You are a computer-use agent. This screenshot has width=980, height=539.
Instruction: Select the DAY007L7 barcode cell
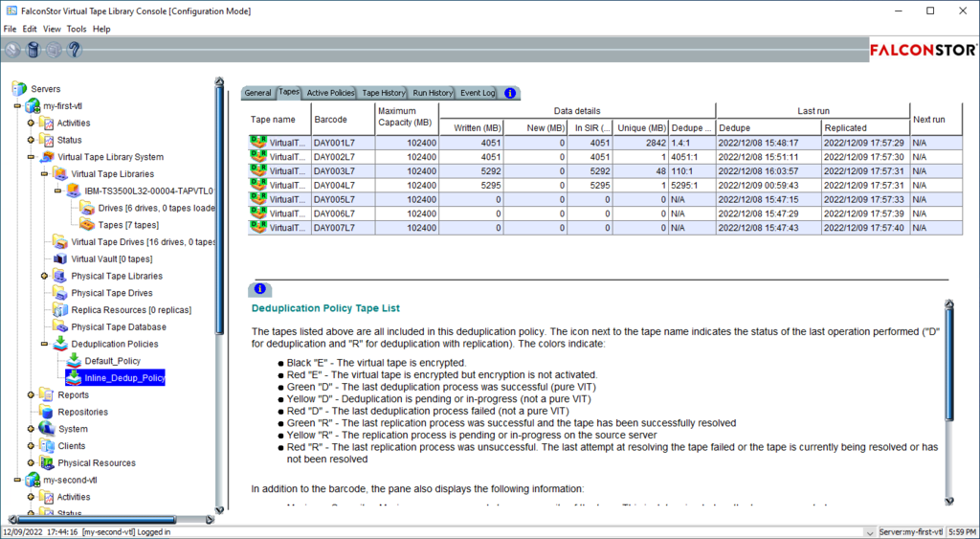point(344,228)
